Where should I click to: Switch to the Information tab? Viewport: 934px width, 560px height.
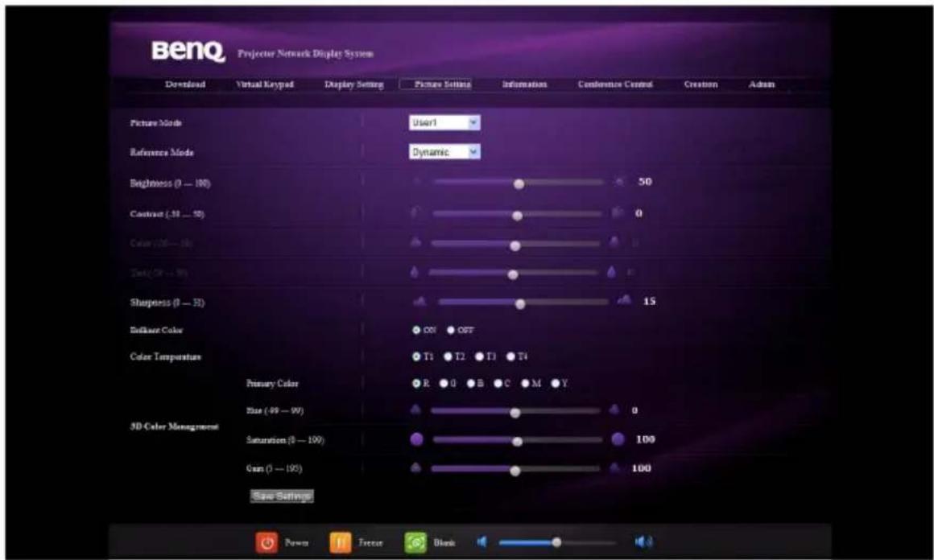(x=524, y=84)
